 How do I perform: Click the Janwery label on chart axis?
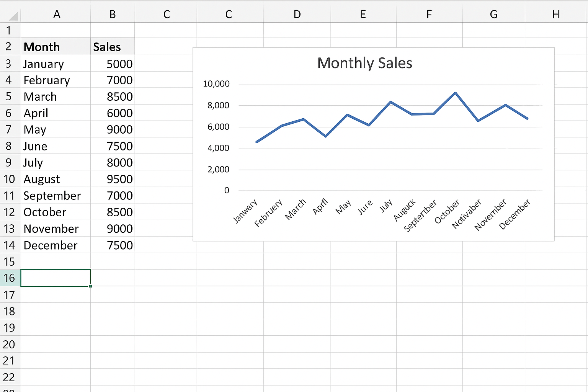click(x=245, y=211)
